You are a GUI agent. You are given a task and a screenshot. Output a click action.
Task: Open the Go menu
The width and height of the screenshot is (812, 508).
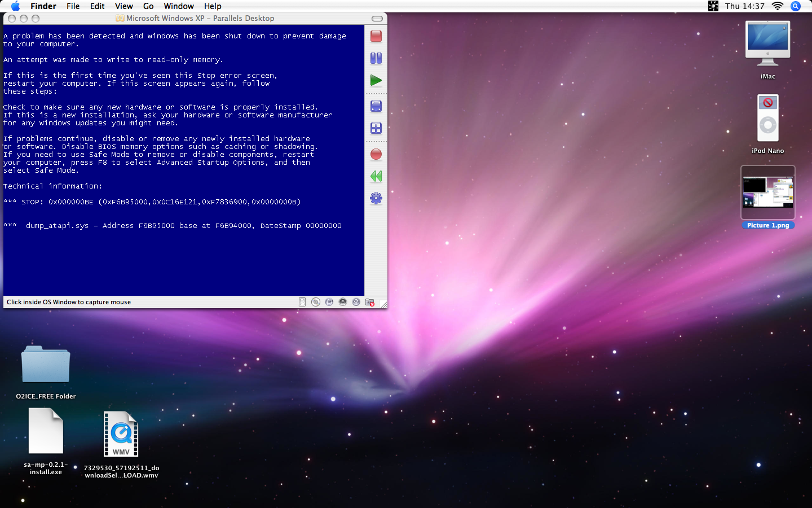(x=148, y=6)
